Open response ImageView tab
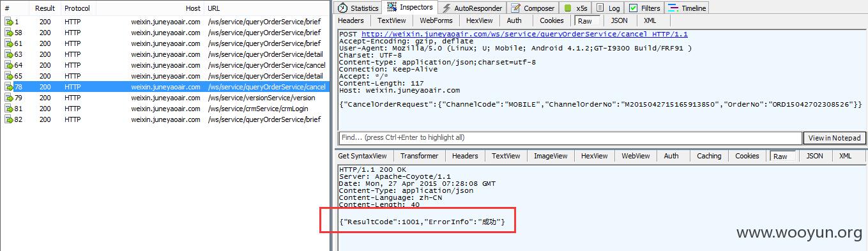This screenshot has width=868, height=251. [x=551, y=156]
